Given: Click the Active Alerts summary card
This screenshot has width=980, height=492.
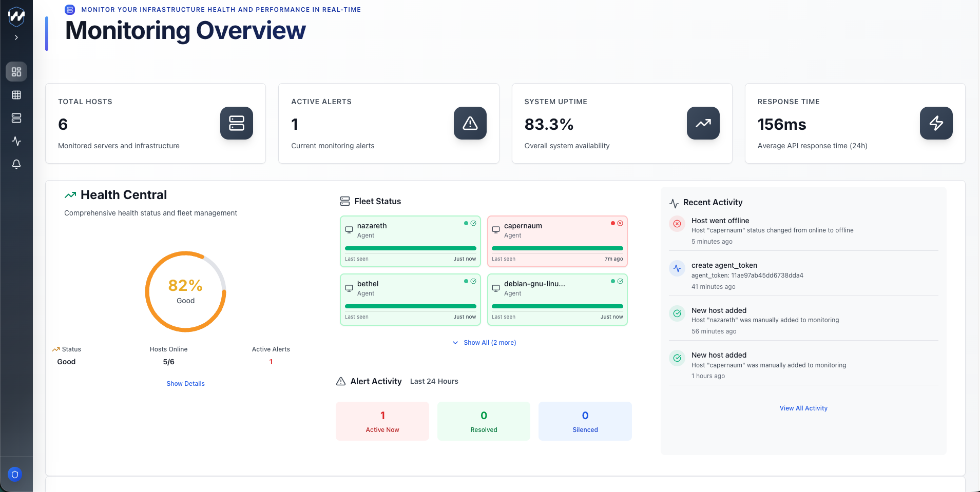Looking at the screenshot, I should [389, 124].
